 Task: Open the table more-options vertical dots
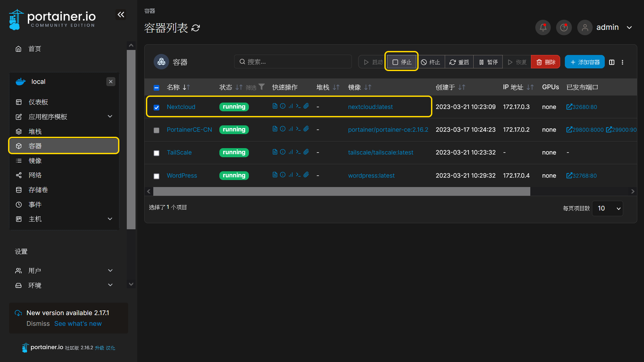[623, 62]
